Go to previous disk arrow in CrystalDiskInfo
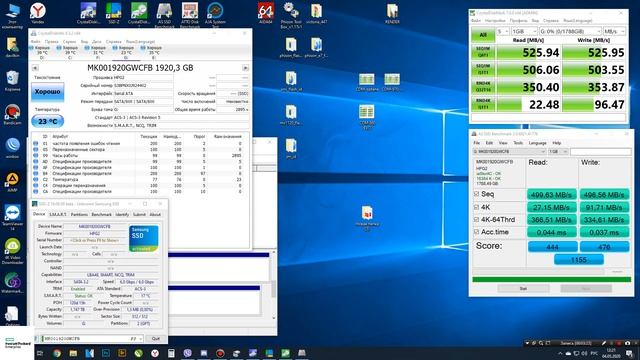Screen dimensions: 640x360 35,68
